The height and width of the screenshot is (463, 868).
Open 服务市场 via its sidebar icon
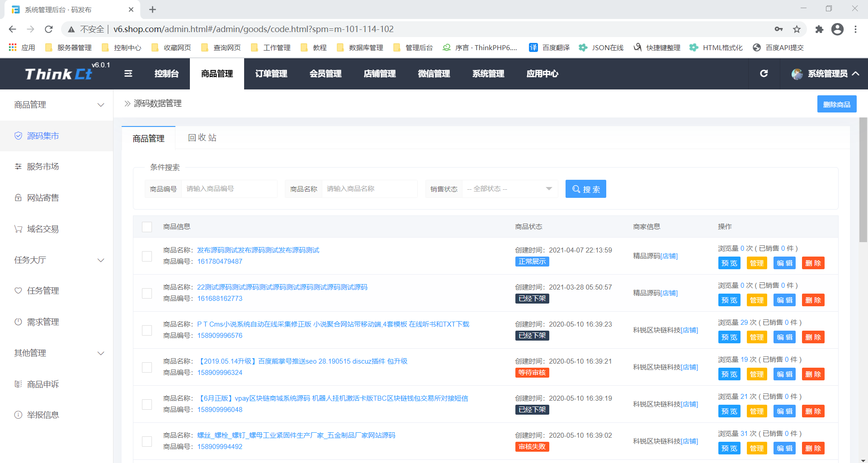pos(18,167)
